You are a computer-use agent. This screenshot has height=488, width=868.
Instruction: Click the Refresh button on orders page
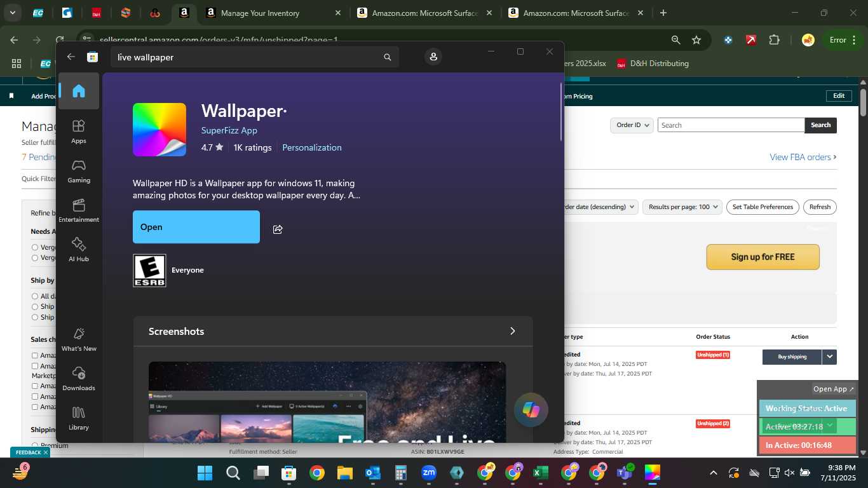click(820, 207)
